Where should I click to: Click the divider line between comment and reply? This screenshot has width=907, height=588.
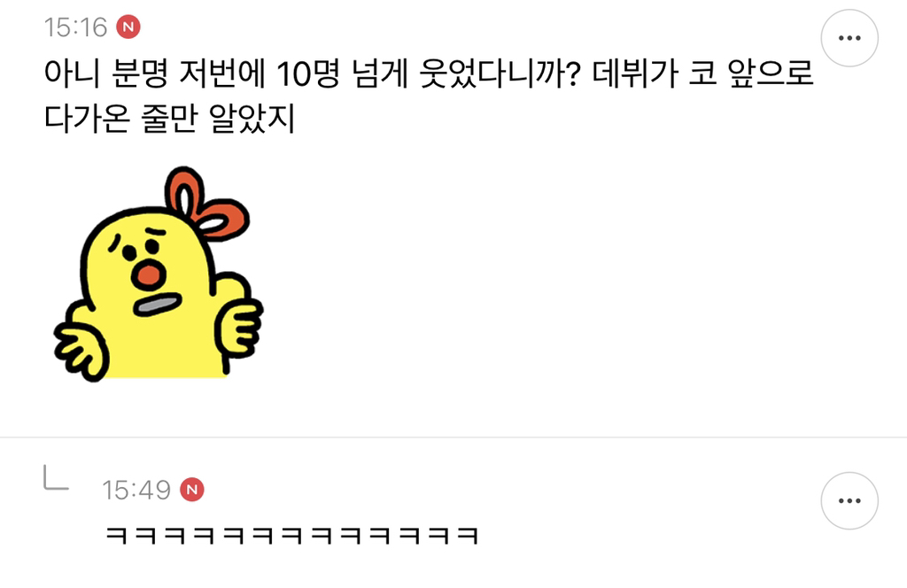pyautogui.click(x=453, y=437)
